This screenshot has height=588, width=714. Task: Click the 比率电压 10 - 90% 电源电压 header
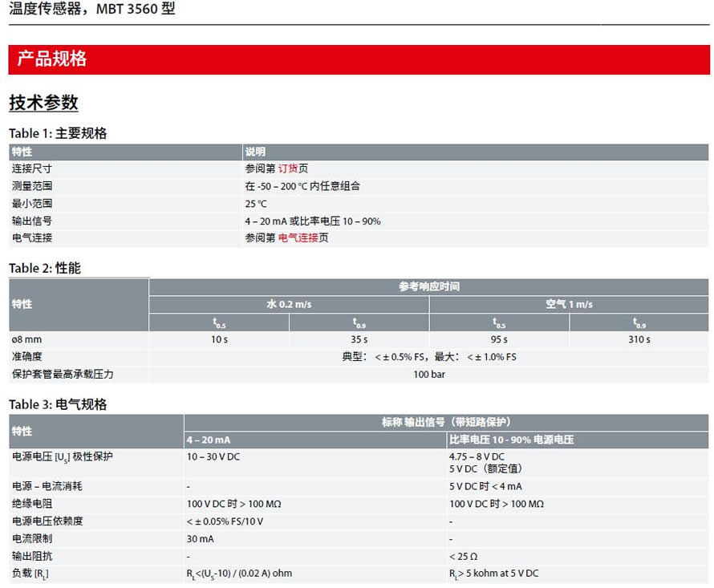(x=511, y=440)
